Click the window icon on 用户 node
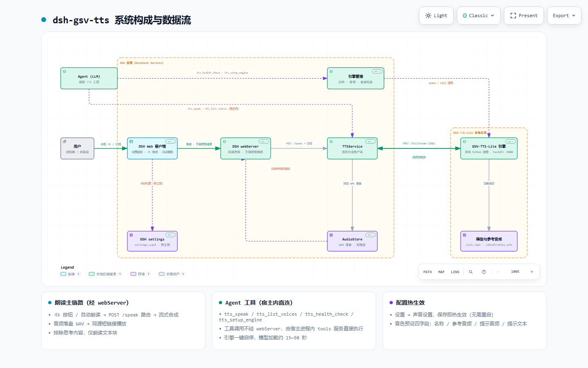This screenshot has height=368, width=588. pos(65,141)
